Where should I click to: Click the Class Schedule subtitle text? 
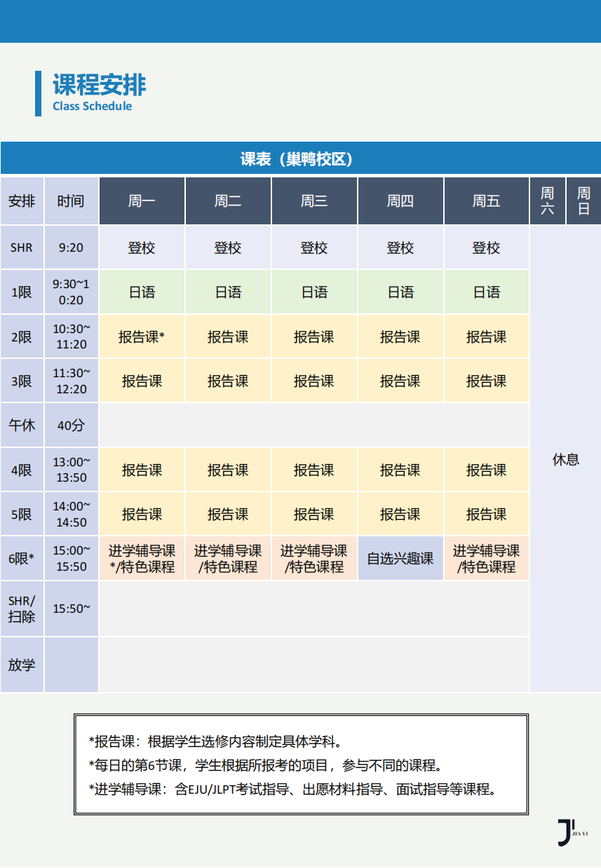coord(92,107)
